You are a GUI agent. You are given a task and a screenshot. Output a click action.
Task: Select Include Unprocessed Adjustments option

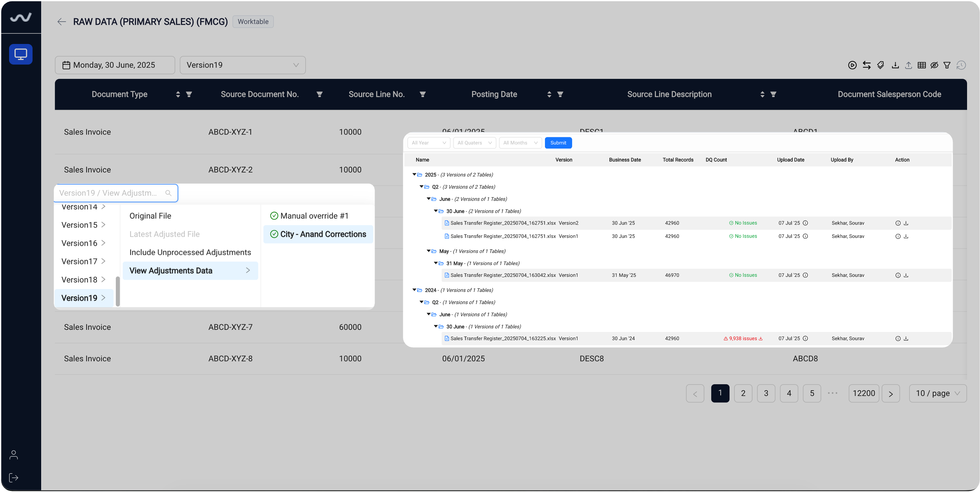coord(190,252)
